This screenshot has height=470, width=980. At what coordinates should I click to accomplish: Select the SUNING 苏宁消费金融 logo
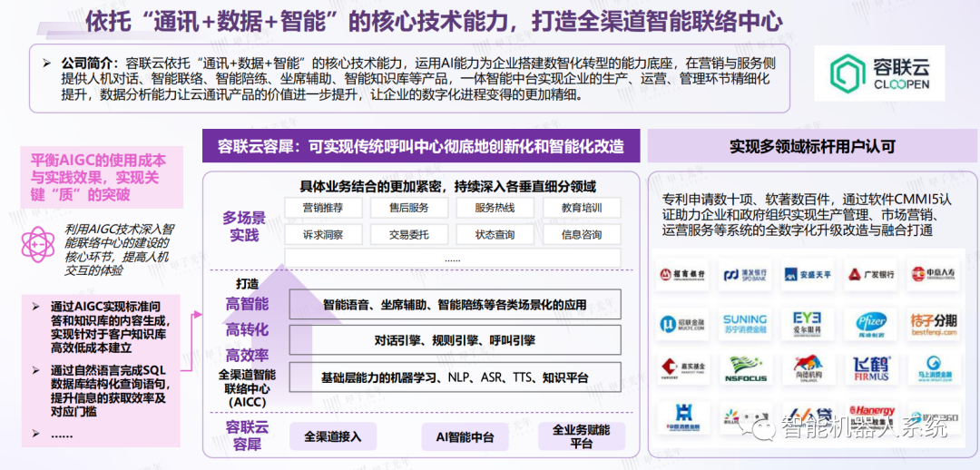click(x=745, y=323)
